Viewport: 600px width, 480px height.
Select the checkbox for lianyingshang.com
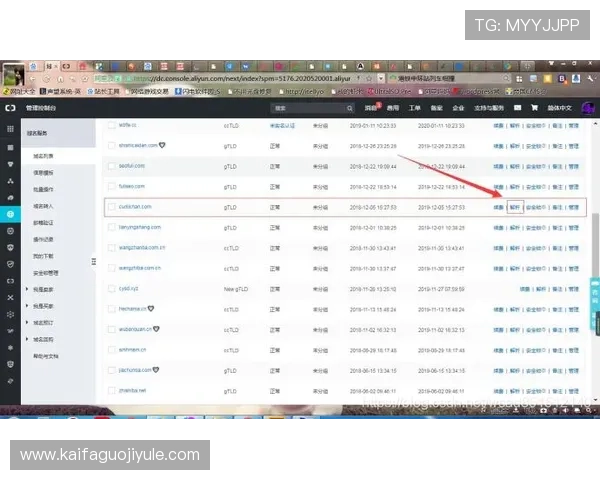tap(112, 228)
